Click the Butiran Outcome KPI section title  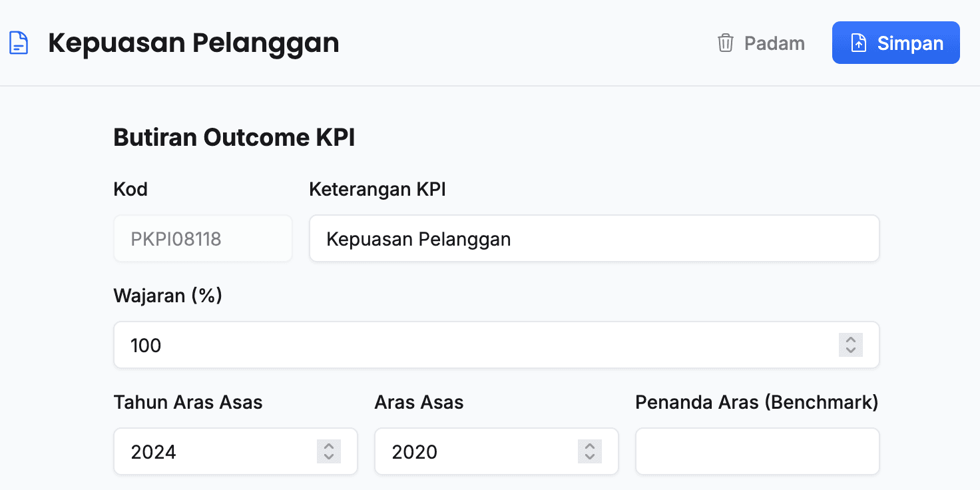[x=234, y=138]
